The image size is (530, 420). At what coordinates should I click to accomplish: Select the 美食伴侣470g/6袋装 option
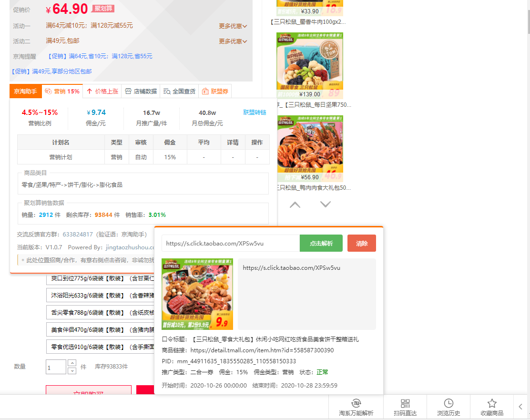click(101, 330)
